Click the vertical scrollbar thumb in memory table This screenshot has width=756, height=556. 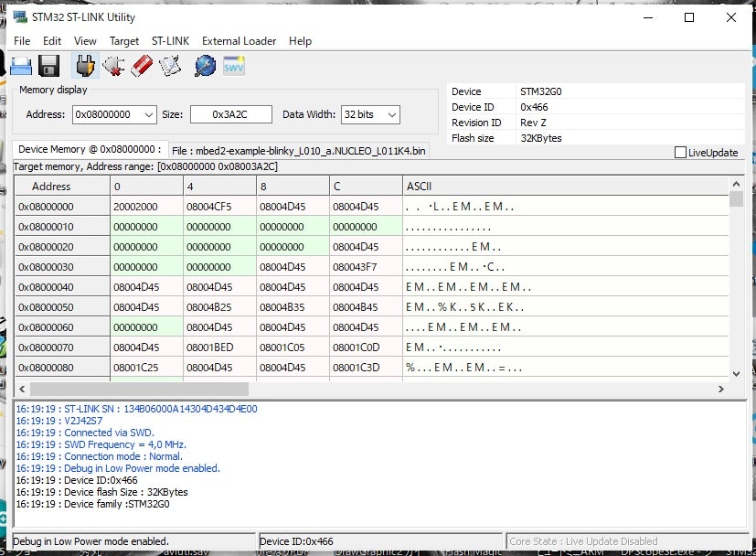point(736,198)
